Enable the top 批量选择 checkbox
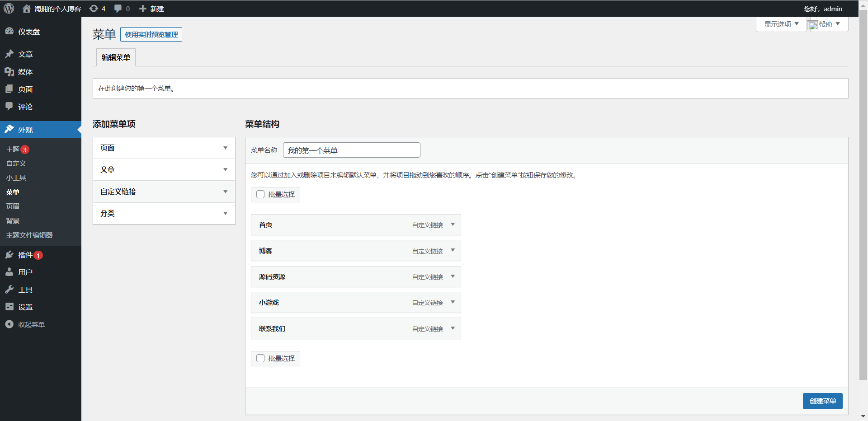This screenshot has height=421, width=868. (260, 194)
